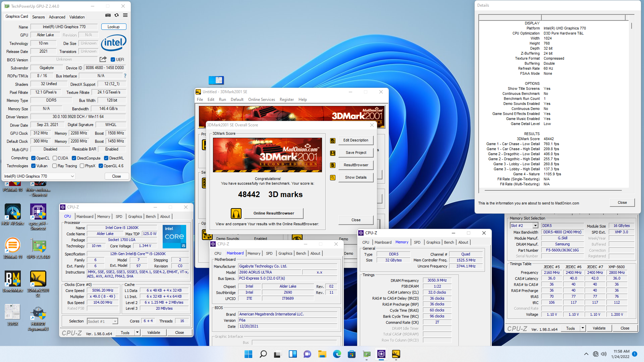Viewport: 644px width, 362px height.
Task: Open the GPU selection dropdown in GPU-Z
Action: point(39,176)
